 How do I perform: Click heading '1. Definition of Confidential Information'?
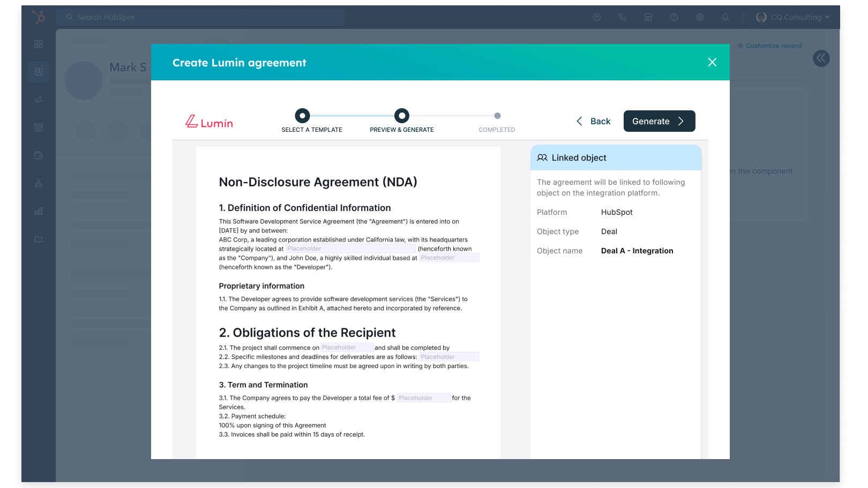[305, 208]
